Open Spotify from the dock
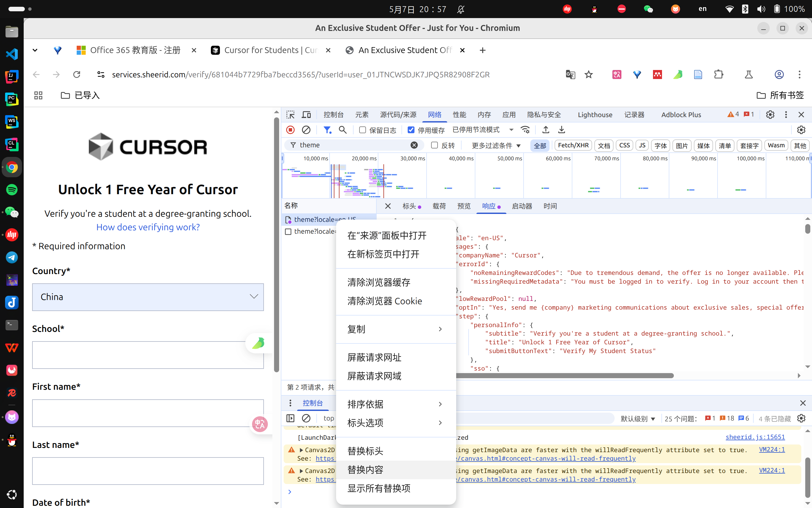Viewport: 812px width, 508px height. pyautogui.click(x=12, y=189)
